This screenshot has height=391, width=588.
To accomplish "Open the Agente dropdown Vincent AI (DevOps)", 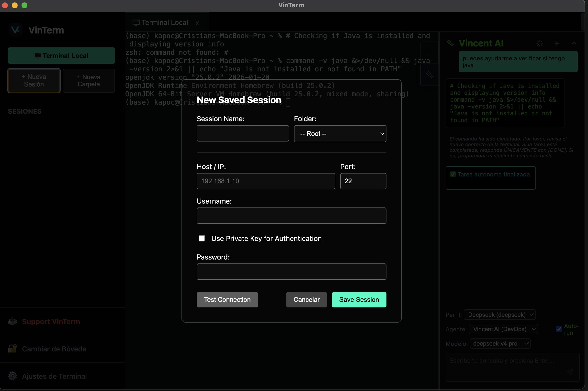I will (x=503, y=329).
